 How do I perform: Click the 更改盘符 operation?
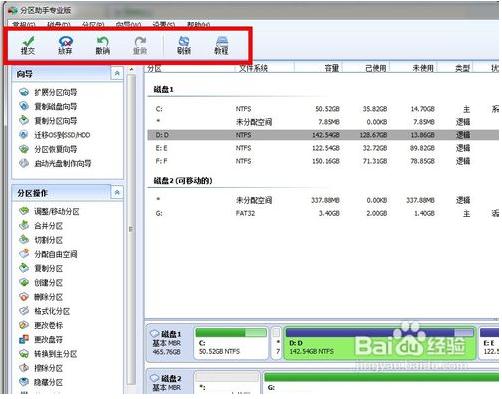tap(48, 340)
